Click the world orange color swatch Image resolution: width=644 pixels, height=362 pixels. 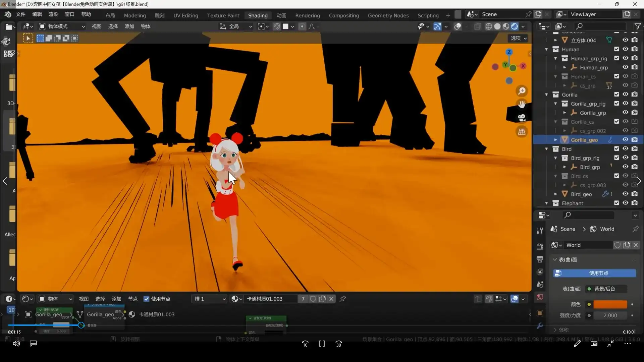pos(610,304)
